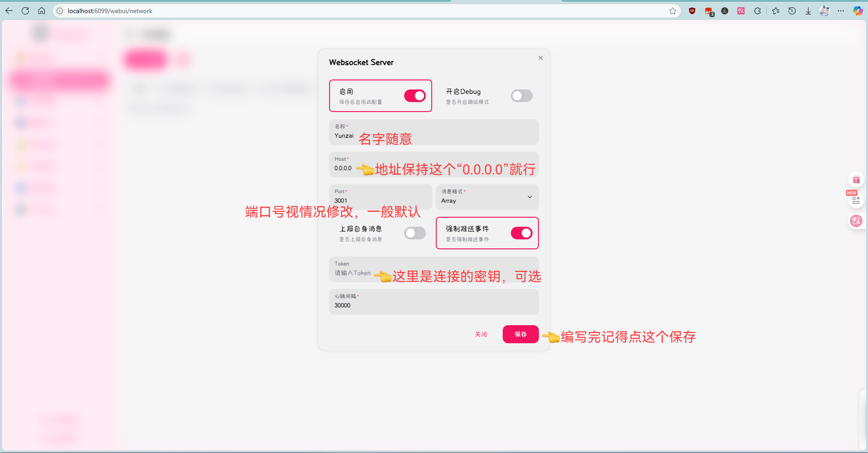Bookmark this page with the star icon
This screenshot has width=868, height=453.
click(x=673, y=11)
